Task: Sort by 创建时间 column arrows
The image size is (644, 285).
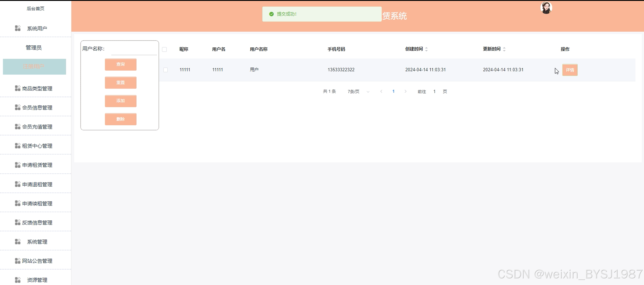Action: [x=426, y=49]
